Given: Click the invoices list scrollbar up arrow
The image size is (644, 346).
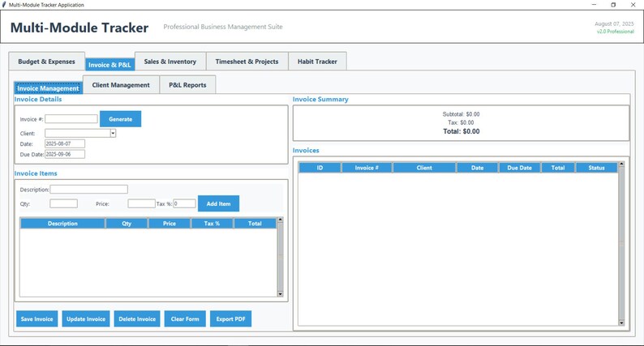Looking at the screenshot, I should coord(621,164).
